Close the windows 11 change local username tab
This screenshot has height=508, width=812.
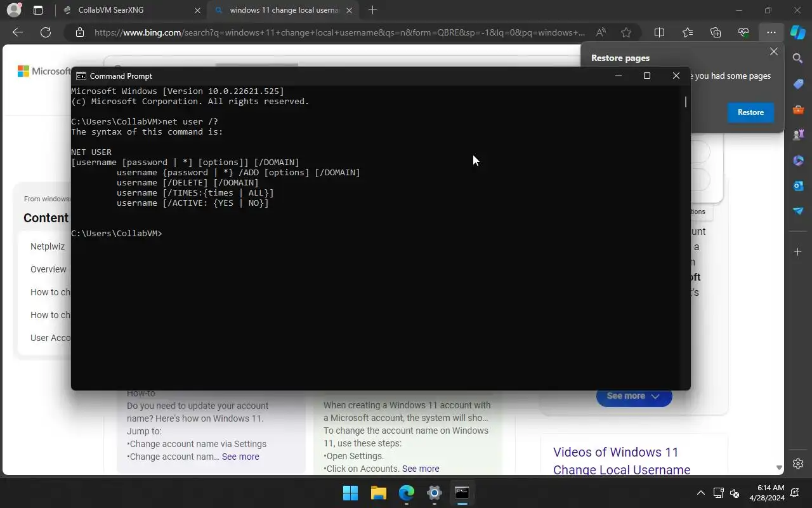pyautogui.click(x=350, y=10)
